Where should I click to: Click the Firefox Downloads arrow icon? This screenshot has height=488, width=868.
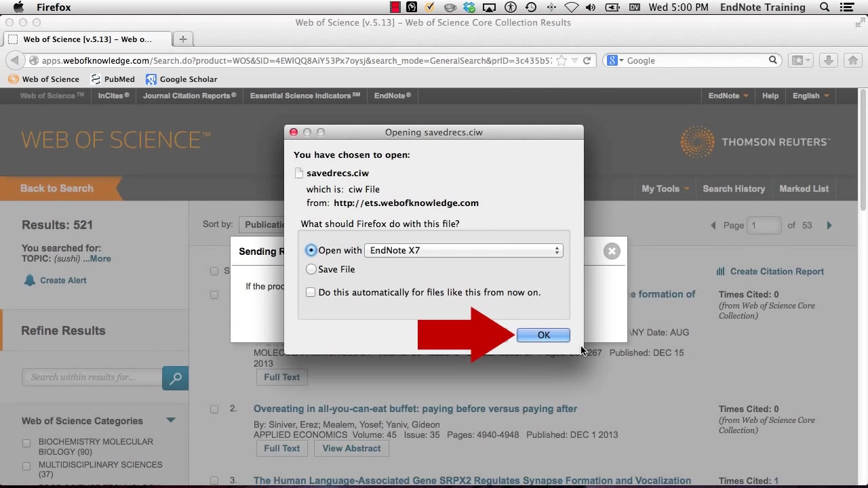828,60
